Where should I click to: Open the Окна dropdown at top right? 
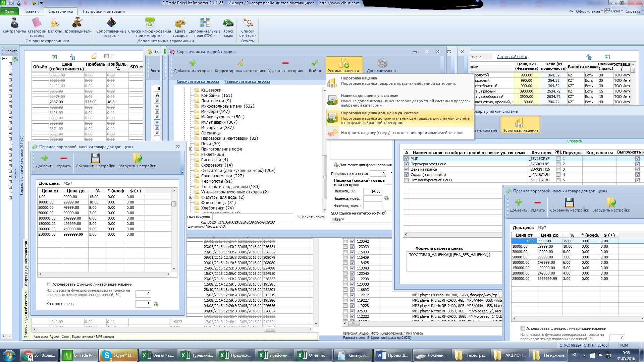click(x=613, y=11)
